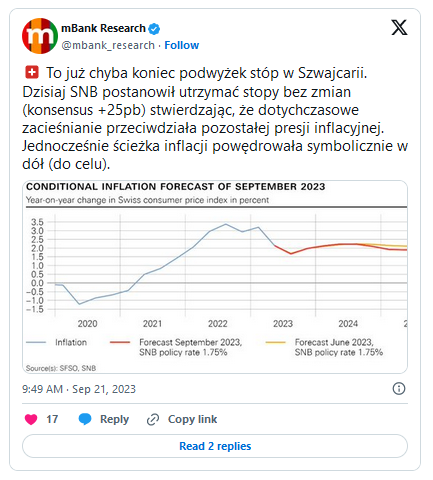Click the copy link chain icon
This screenshot has height=480, width=433.
point(153,419)
